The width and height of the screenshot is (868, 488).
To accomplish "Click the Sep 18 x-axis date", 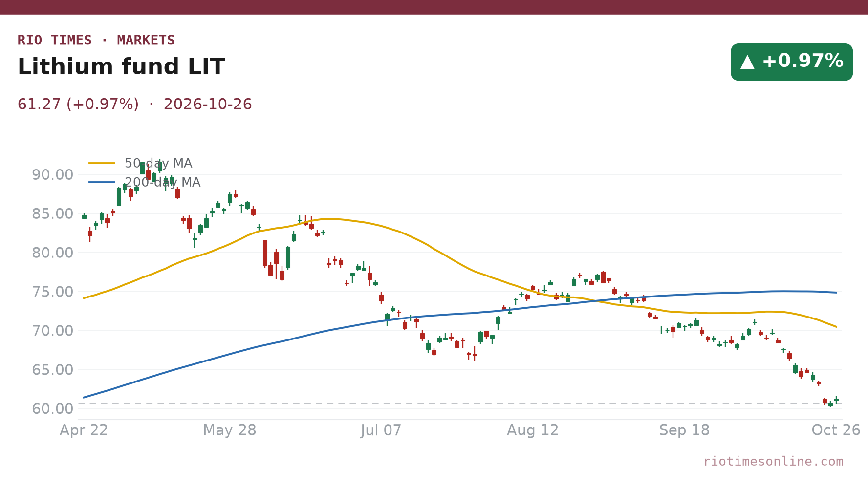I will tap(684, 430).
